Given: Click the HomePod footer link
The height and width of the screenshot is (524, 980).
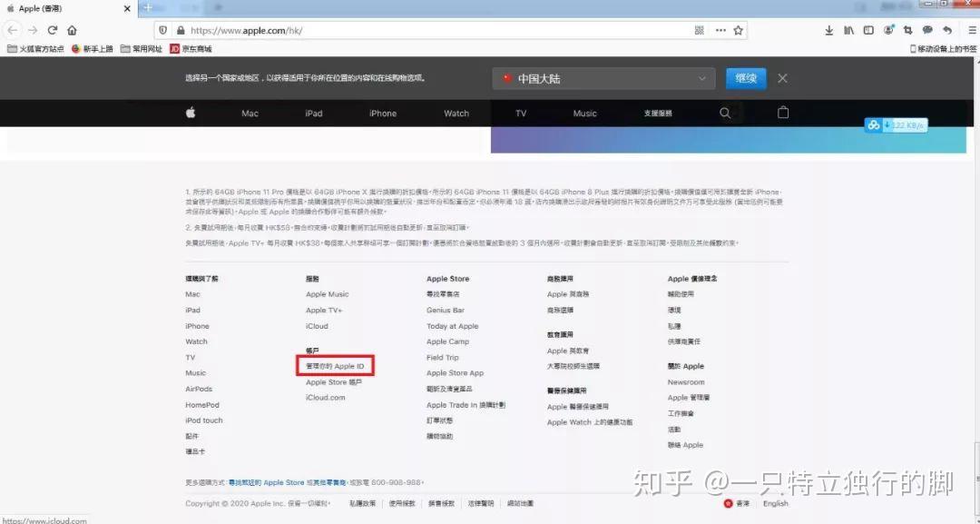Looking at the screenshot, I should pyautogui.click(x=201, y=405).
